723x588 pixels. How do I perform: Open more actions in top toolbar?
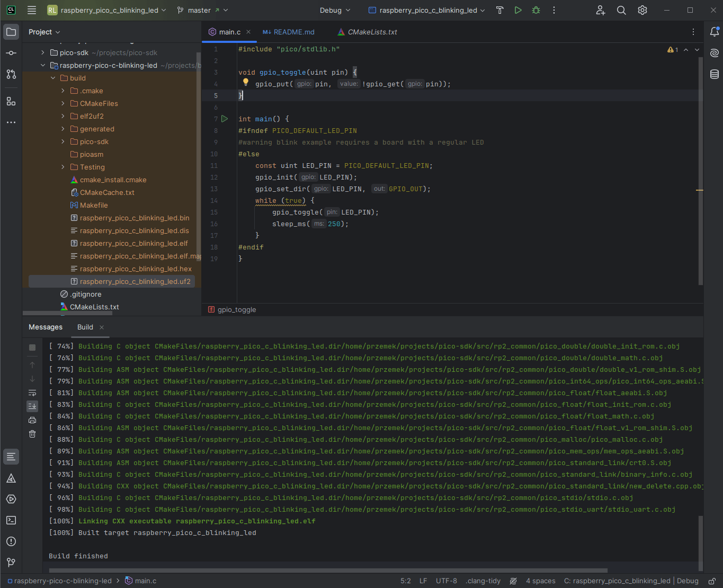pyautogui.click(x=554, y=10)
